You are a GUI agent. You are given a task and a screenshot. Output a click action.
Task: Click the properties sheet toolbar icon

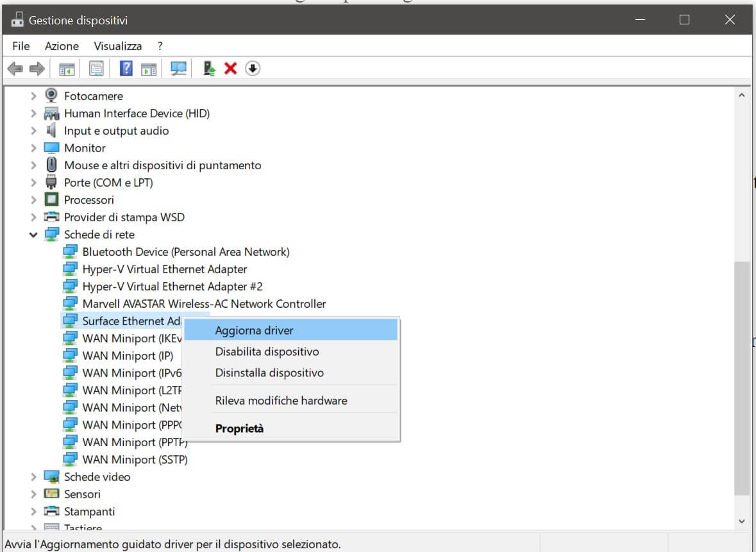tap(96, 69)
